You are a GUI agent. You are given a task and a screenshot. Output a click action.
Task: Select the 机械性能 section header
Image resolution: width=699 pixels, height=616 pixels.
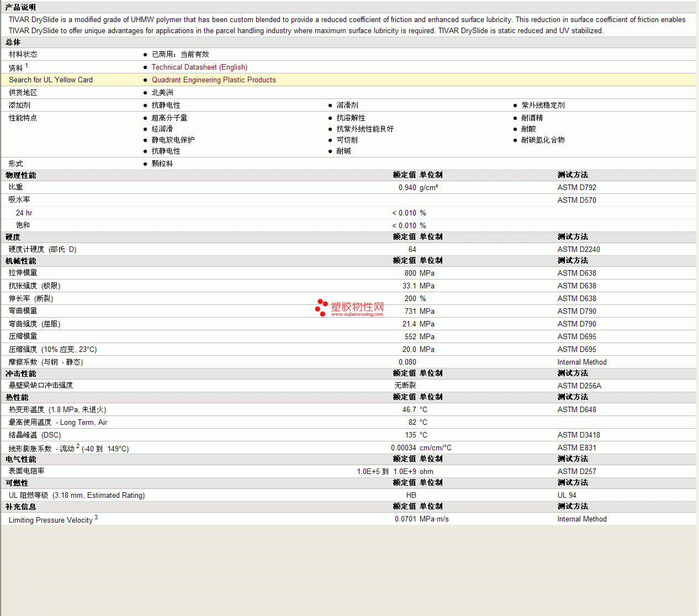click(20, 261)
